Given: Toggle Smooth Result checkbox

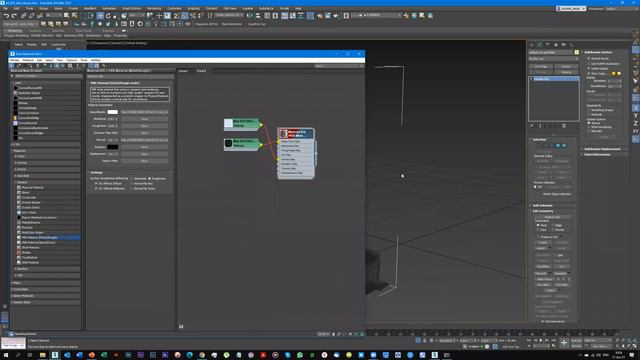Looking at the screenshot, I should 589,58.
